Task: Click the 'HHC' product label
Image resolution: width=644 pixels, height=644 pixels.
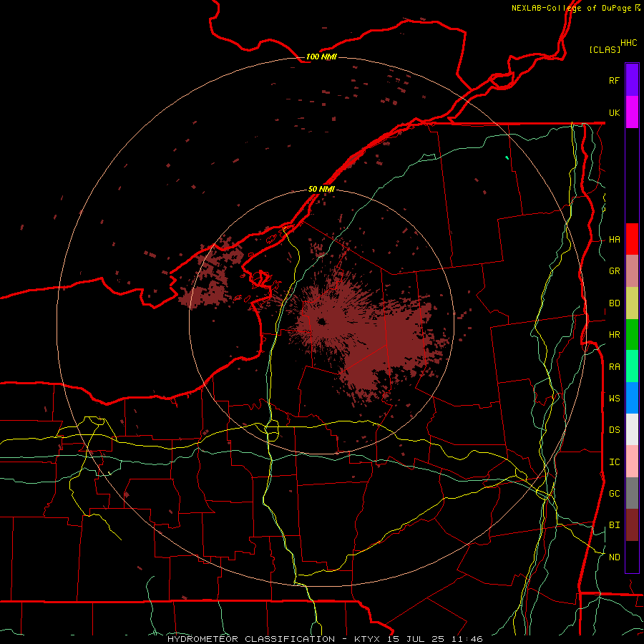Action: (x=628, y=43)
